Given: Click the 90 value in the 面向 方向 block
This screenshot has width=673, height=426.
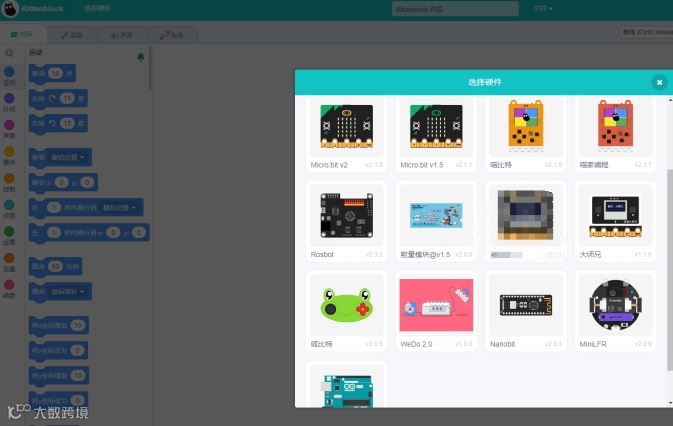Looking at the screenshot, I should (55, 266).
